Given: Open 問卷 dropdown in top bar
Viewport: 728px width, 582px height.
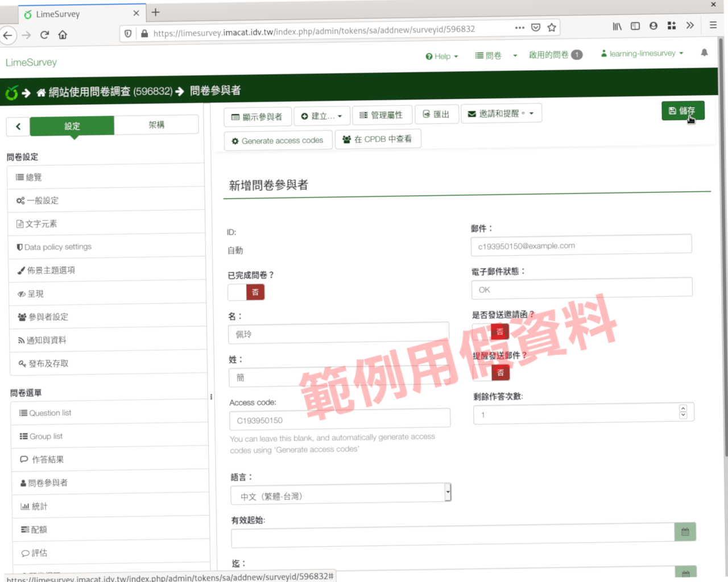Looking at the screenshot, I should [x=496, y=56].
